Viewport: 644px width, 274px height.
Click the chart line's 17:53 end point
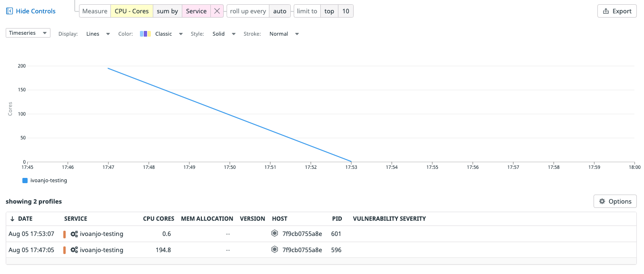click(351, 161)
